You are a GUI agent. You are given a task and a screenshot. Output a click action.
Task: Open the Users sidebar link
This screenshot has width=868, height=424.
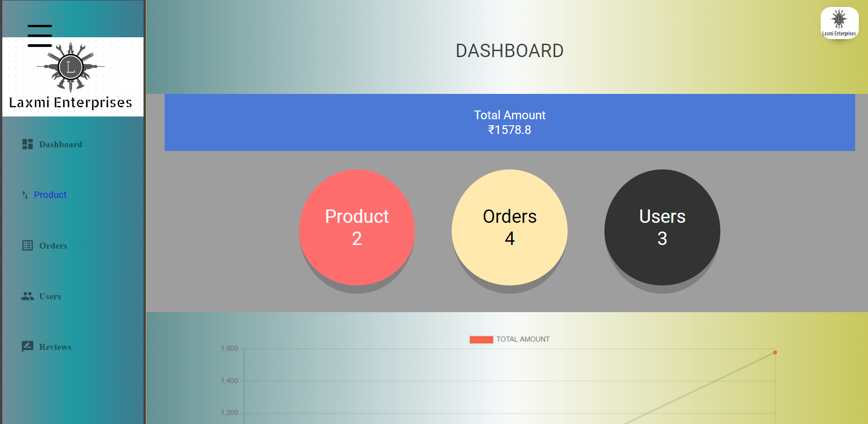(50, 296)
